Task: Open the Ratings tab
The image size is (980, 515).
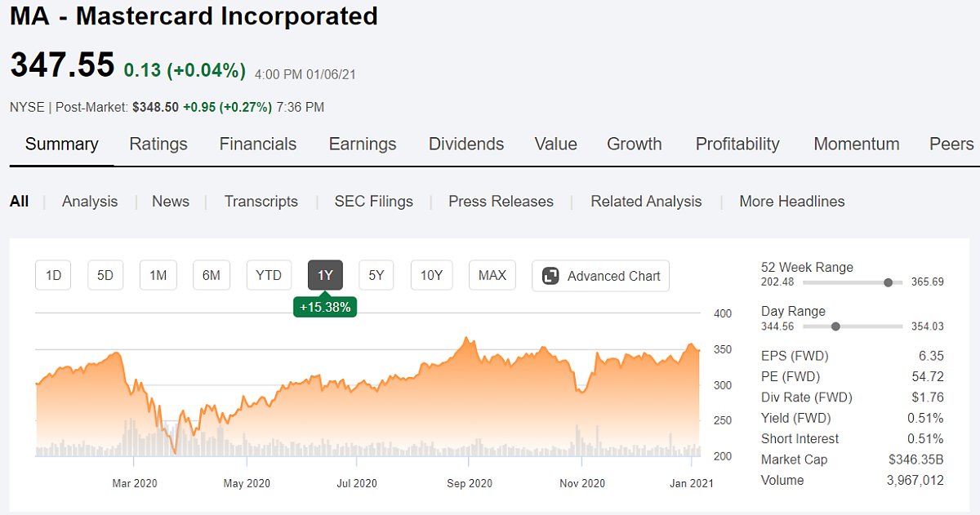Action: 158,144
